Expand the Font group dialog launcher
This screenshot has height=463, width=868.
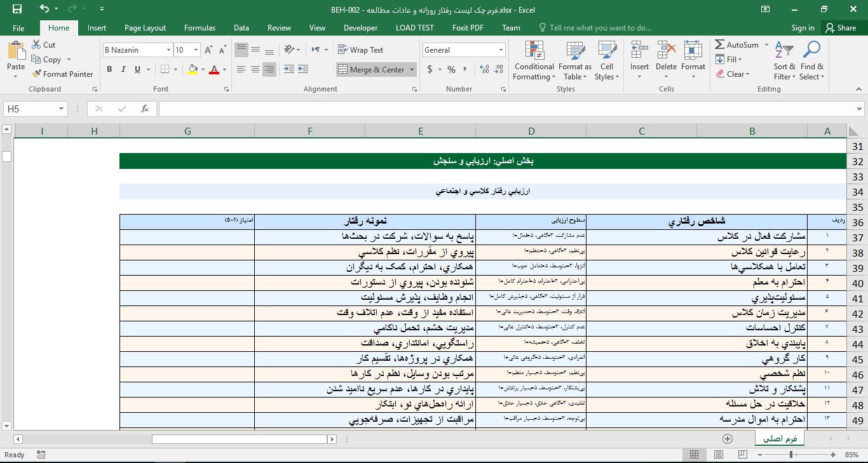click(226, 89)
